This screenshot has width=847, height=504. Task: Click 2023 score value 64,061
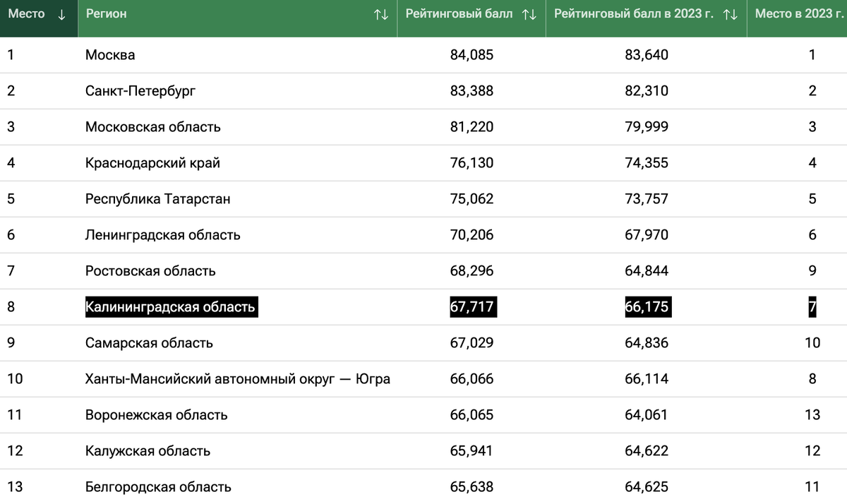coord(647,415)
